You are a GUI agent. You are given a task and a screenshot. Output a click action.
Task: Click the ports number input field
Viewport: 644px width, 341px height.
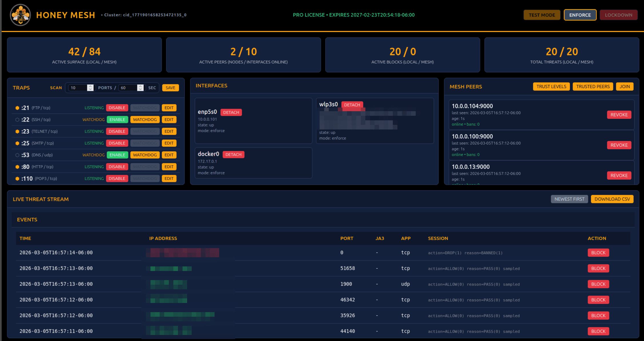pyautogui.click(x=77, y=87)
